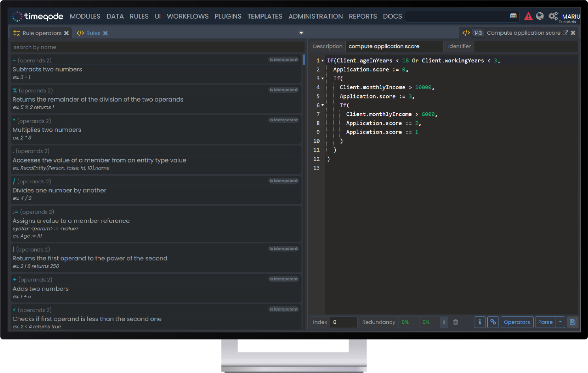Close the Rule operators tab
Image resolution: width=588 pixels, height=373 pixels.
(66, 33)
